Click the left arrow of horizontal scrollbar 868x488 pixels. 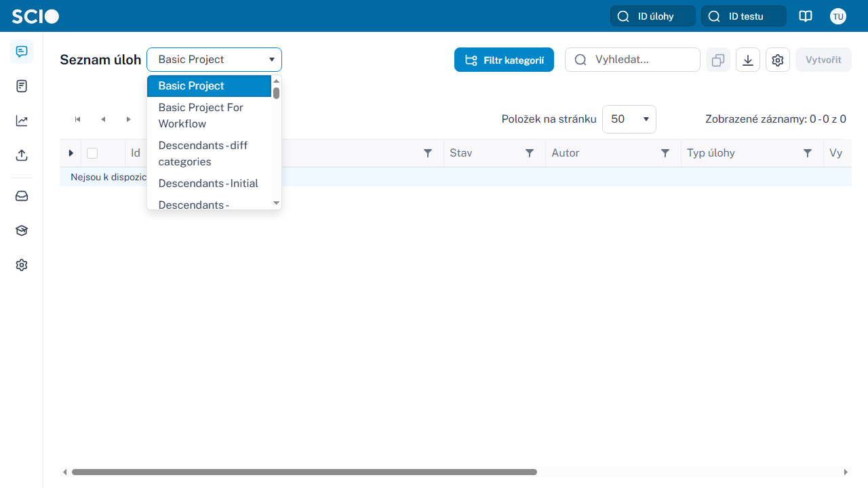coord(65,472)
